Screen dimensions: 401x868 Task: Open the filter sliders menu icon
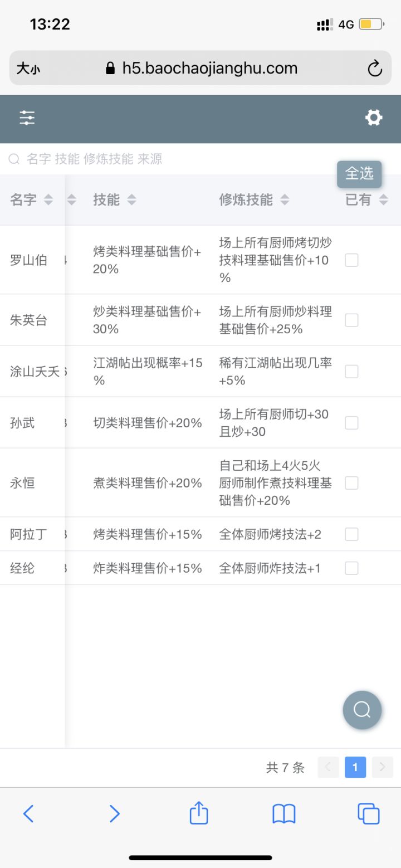27,118
